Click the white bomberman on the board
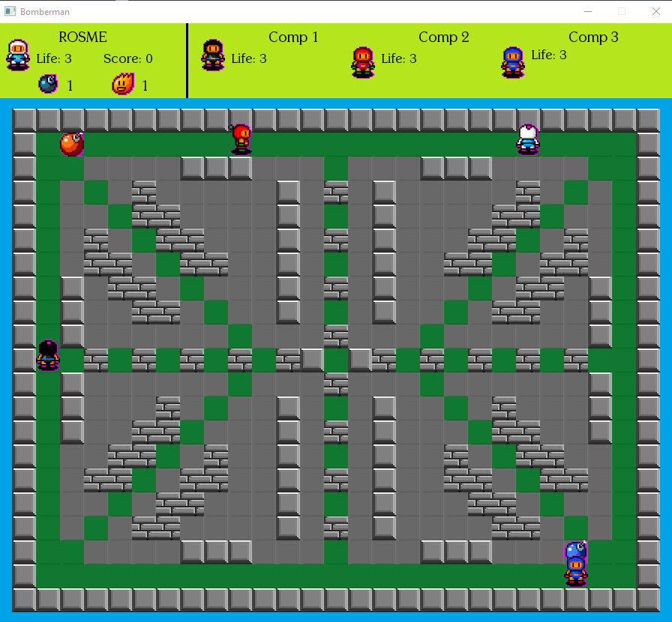This screenshot has width=672, height=622. pyautogui.click(x=528, y=139)
